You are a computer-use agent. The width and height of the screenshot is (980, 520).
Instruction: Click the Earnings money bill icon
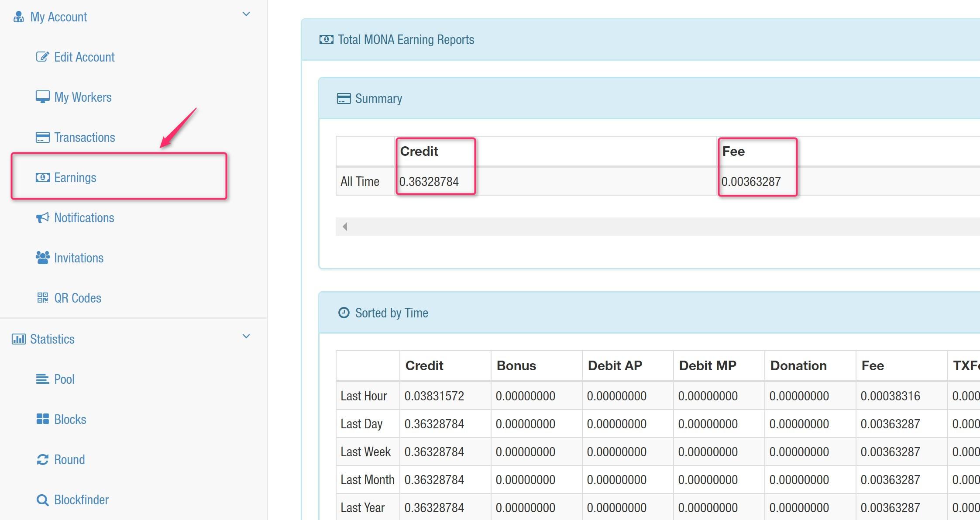tap(42, 177)
